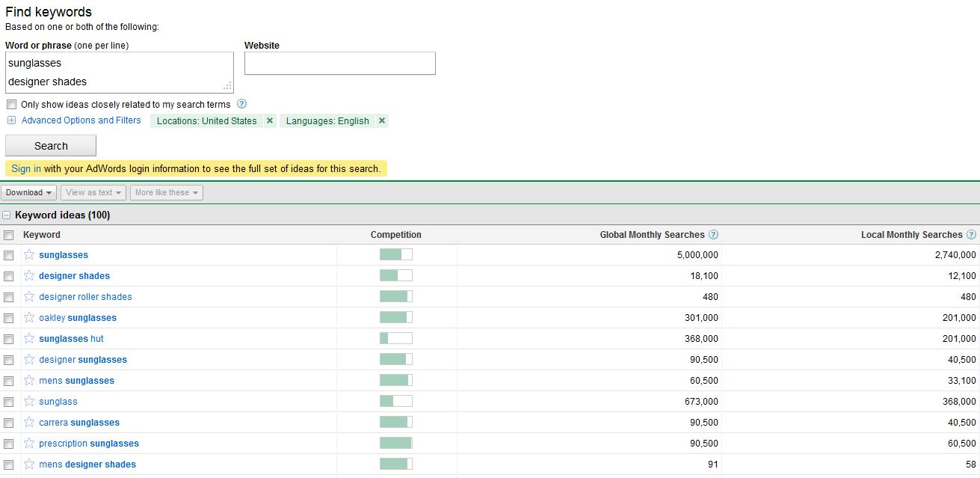This screenshot has height=478, width=980.
Task: Star the 'designer roller shades' keyword
Action: (29, 297)
